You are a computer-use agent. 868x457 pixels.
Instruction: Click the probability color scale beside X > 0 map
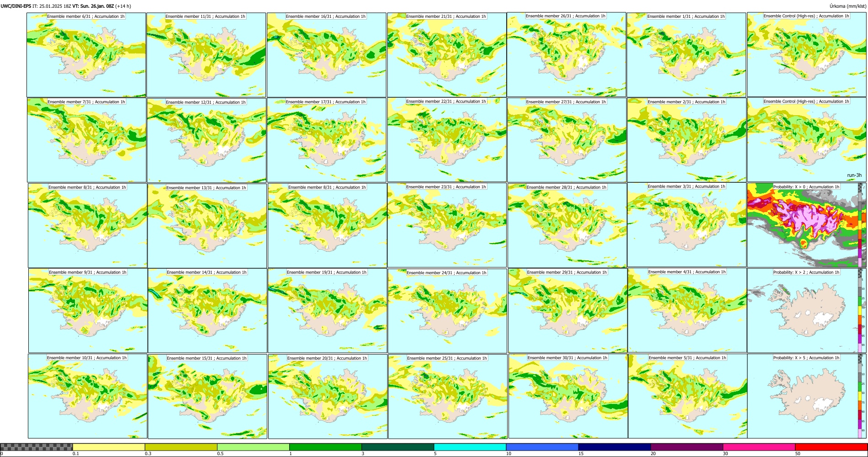point(860,225)
